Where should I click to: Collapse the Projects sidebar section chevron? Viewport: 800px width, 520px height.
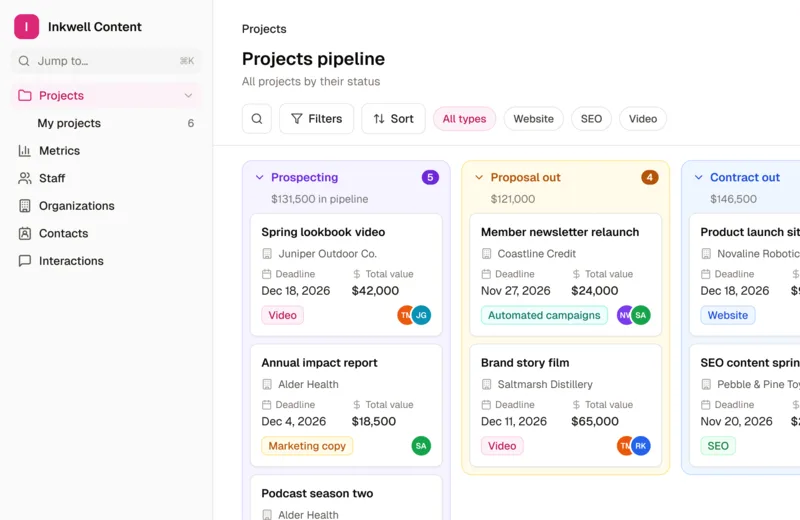188,95
